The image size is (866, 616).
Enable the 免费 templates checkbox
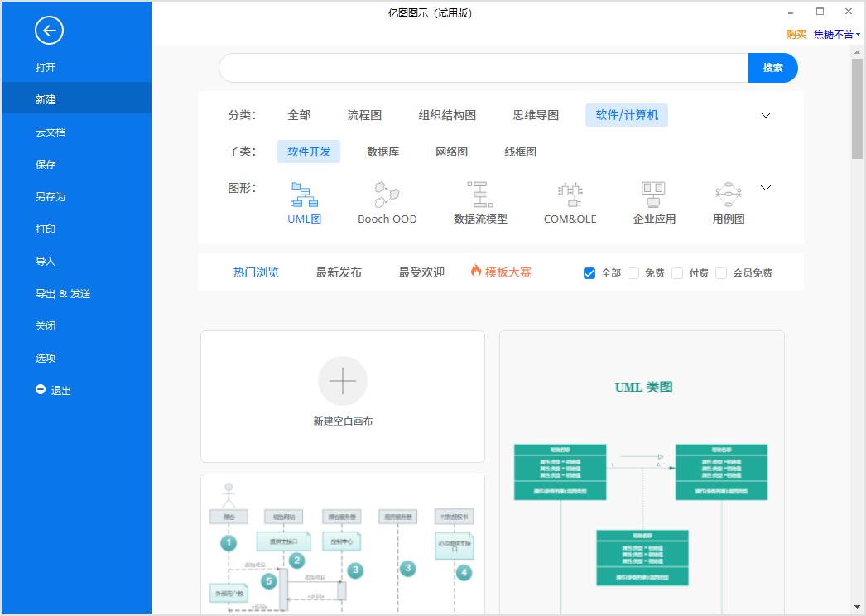click(633, 272)
